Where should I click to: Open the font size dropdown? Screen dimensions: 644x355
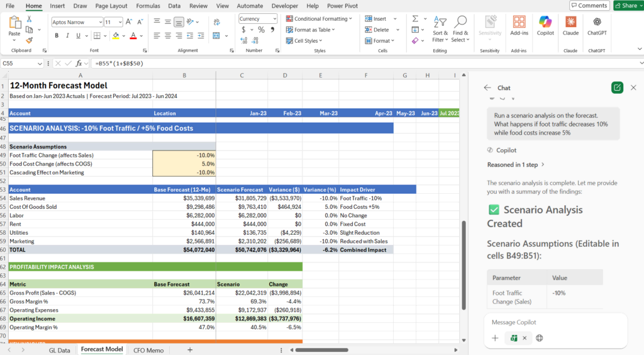click(x=120, y=22)
